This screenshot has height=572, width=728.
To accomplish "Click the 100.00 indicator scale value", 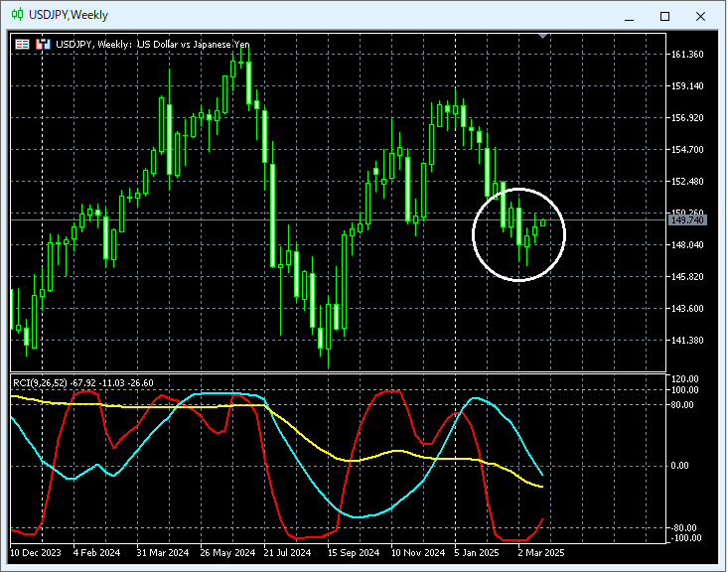I will pos(685,390).
